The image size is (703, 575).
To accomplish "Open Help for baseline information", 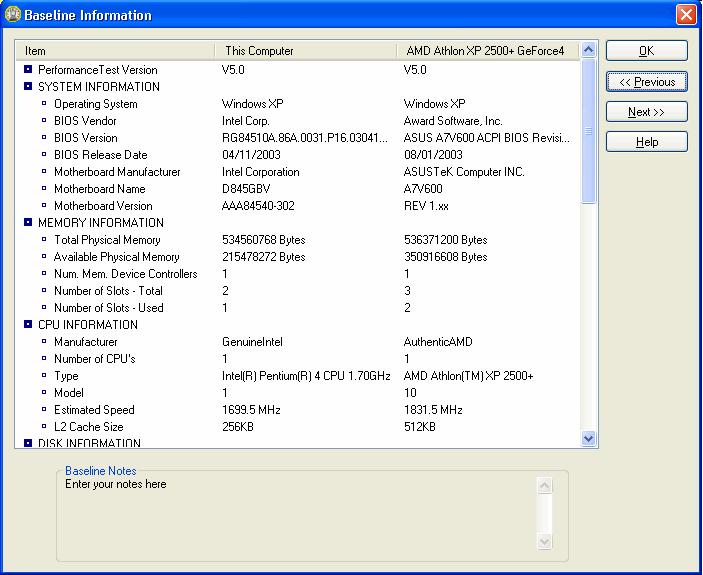I will point(646,142).
